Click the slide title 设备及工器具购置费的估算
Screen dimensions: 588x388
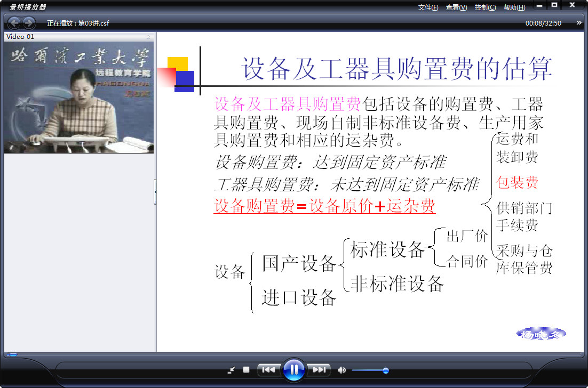[397, 69]
